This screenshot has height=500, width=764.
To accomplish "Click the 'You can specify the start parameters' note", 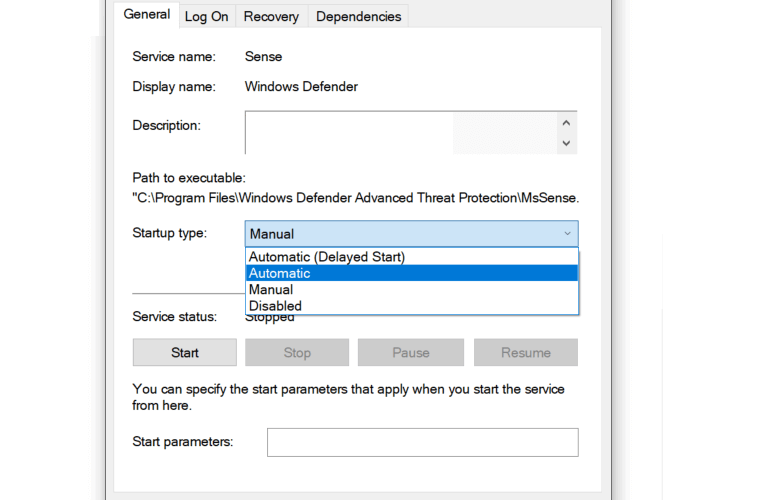I will pyautogui.click(x=348, y=397).
